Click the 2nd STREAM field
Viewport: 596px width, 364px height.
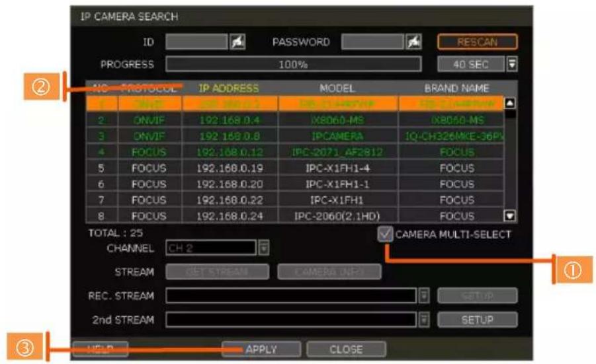[x=291, y=320]
